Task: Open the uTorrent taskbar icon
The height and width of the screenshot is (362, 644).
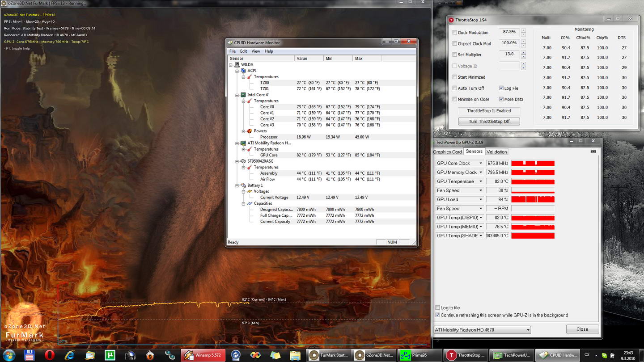Action: click(110, 355)
